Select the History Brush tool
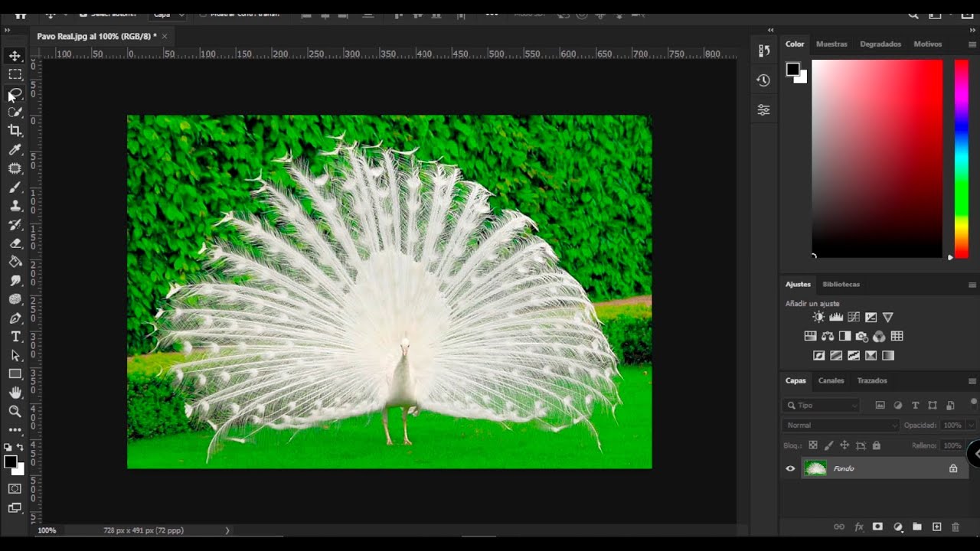 pyautogui.click(x=15, y=224)
